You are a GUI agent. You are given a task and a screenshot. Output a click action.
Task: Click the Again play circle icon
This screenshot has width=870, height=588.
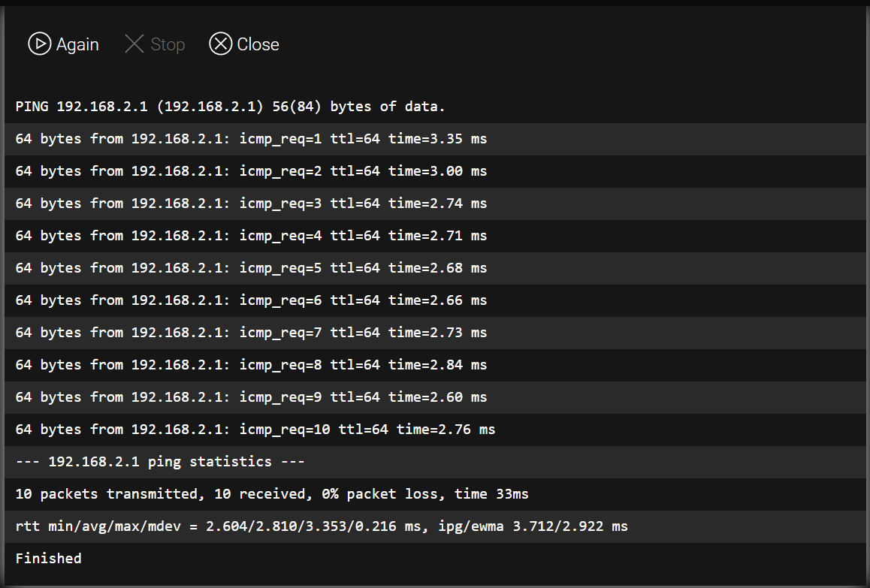[x=39, y=44]
